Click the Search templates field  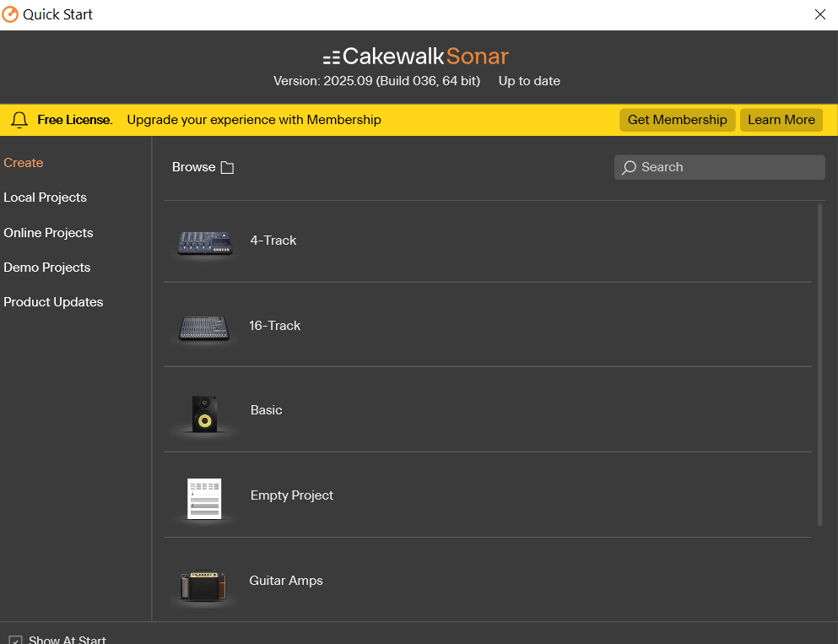coord(726,167)
